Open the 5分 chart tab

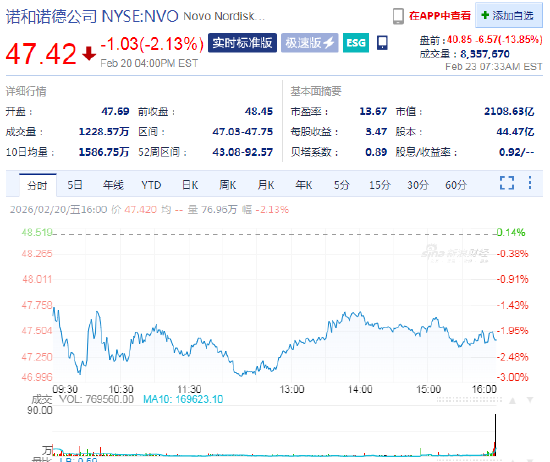coord(341,185)
